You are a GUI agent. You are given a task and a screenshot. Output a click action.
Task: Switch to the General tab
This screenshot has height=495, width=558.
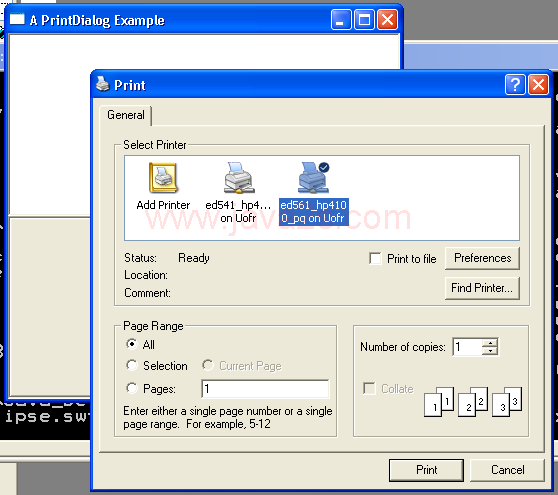(126, 115)
